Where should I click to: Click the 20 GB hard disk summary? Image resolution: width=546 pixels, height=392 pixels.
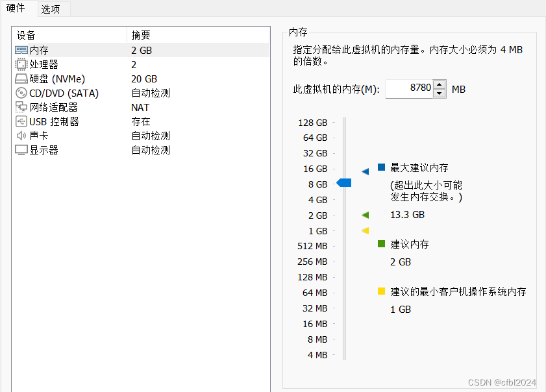click(x=144, y=79)
